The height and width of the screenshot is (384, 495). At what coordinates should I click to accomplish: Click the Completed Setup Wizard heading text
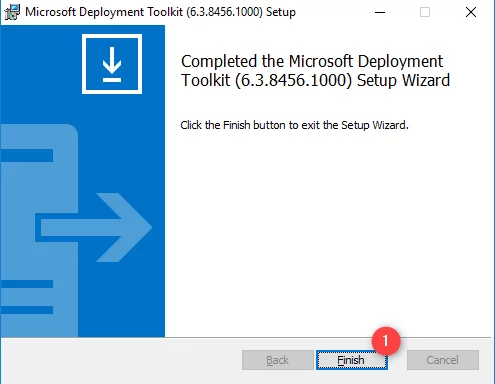(x=315, y=71)
